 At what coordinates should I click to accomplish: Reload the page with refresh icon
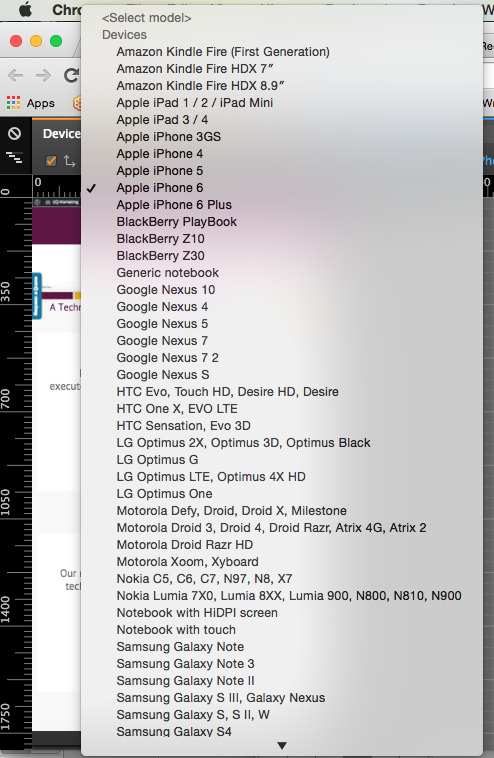[72, 75]
